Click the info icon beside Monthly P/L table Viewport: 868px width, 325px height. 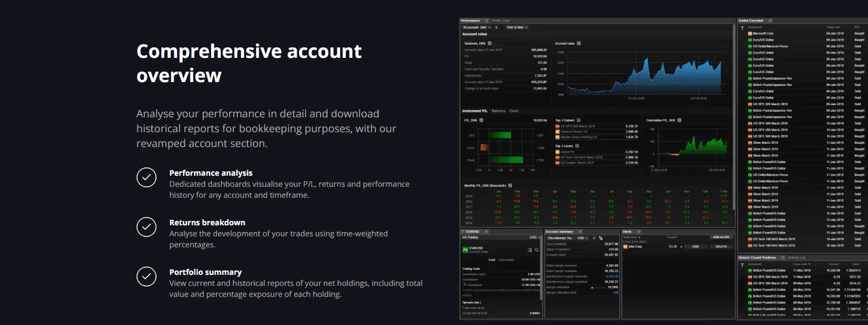510,186
